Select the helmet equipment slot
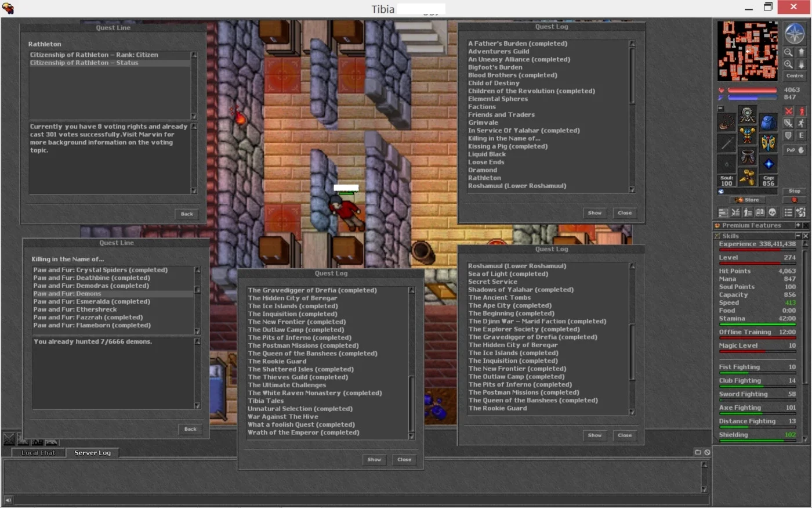The width and height of the screenshot is (812, 508). [748, 113]
